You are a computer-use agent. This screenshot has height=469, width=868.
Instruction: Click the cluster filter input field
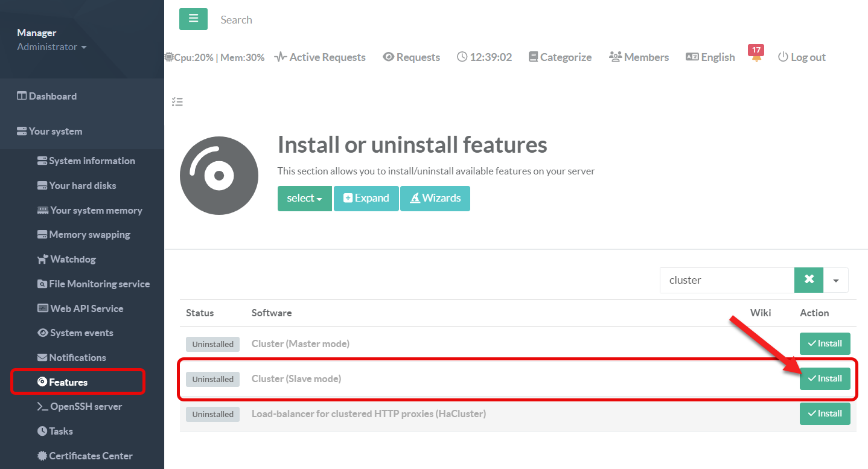[726, 281]
